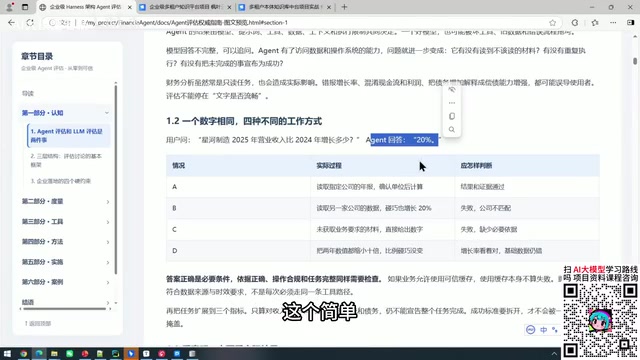
Task: Expand the 第三部分·工具 section chevron
Action: tap(108, 222)
